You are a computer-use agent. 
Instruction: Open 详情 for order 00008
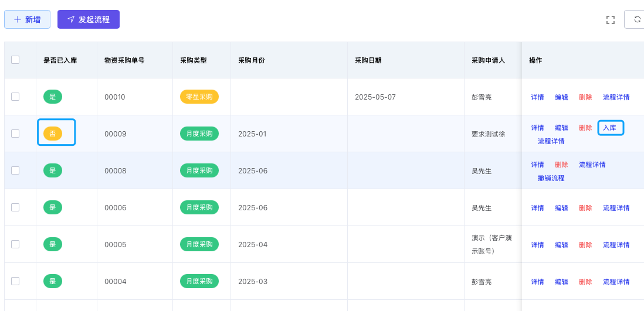tap(537, 165)
